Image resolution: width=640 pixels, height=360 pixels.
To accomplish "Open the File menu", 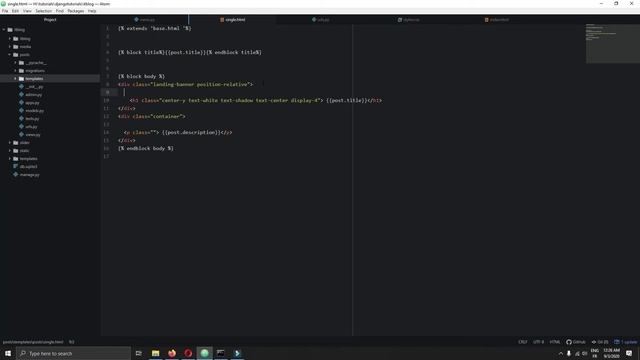I will 5,11.
